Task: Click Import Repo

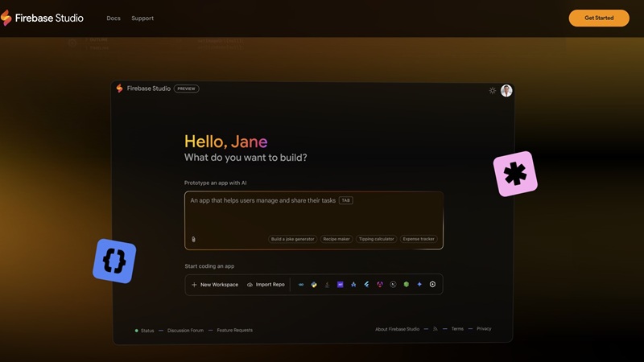Action: pyautogui.click(x=266, y=285)
